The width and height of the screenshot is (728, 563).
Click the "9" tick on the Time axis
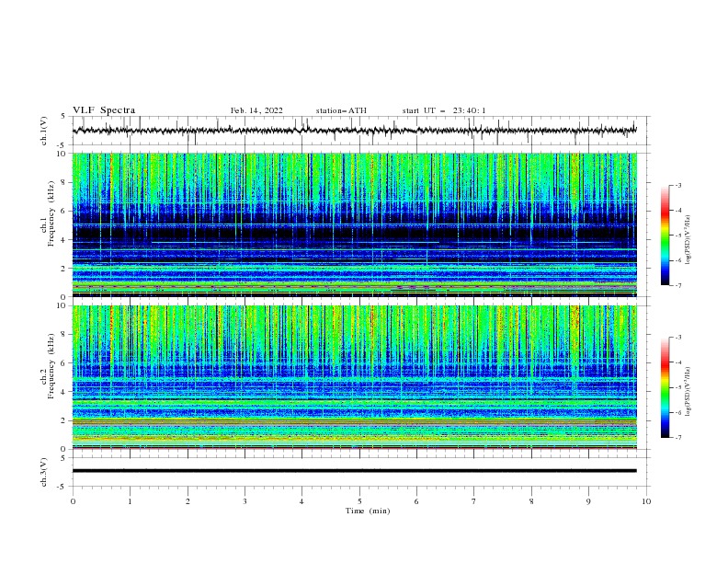[588, 501]
